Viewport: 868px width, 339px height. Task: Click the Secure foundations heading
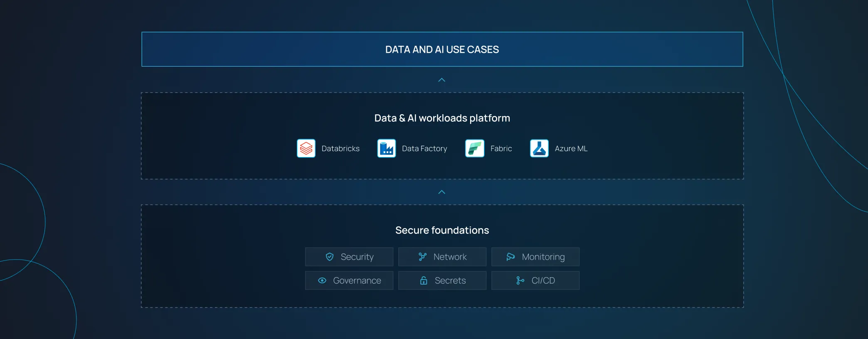coord(442,230)
